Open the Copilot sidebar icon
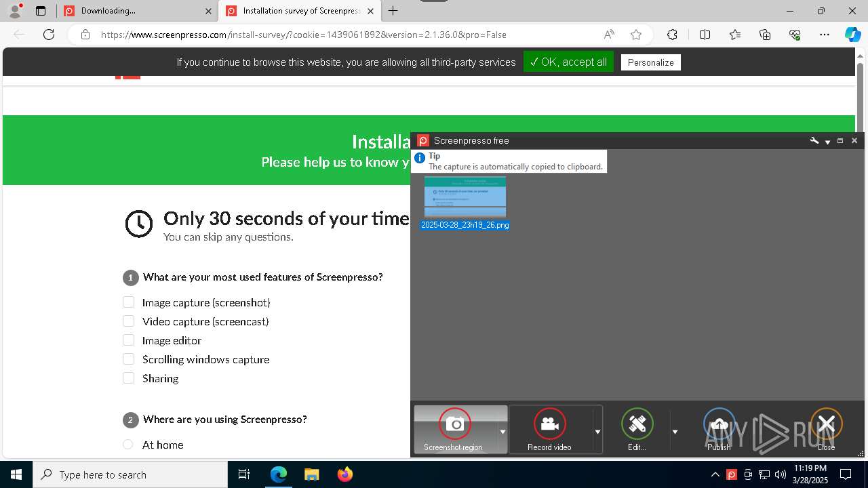Screen dimensions: 868x488 click(x=852, y=35)
